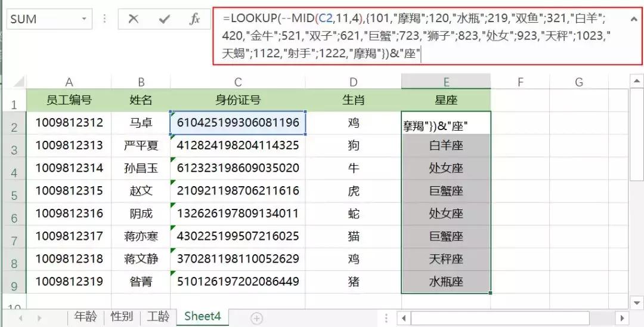Switch to the 年龄 sheet tab

point(86,316)
